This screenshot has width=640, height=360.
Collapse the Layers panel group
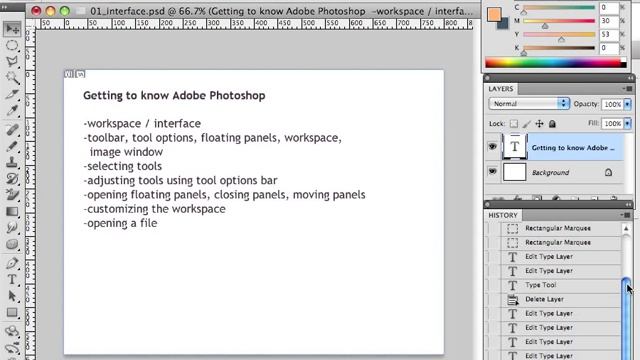click(631, 78)
